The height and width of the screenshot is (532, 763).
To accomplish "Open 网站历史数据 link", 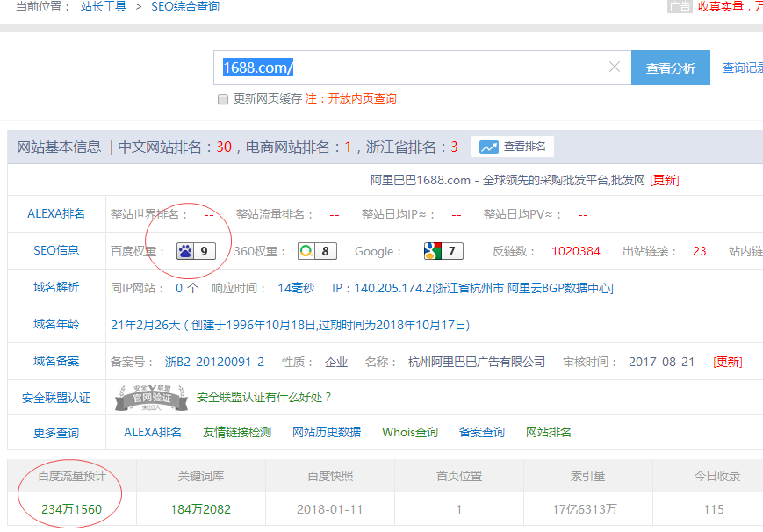I will [327, 432].
